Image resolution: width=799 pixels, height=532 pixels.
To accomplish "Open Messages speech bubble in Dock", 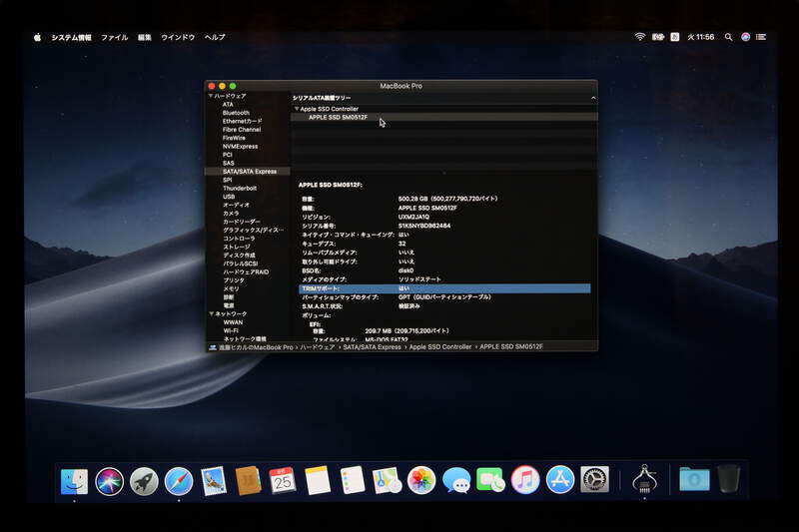I will (456, 480).
